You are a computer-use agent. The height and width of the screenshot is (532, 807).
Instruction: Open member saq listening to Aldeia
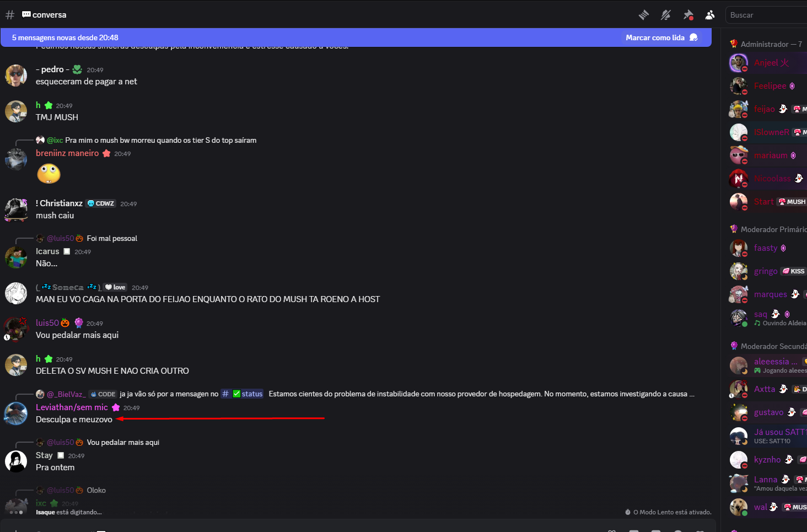(767, 318)
